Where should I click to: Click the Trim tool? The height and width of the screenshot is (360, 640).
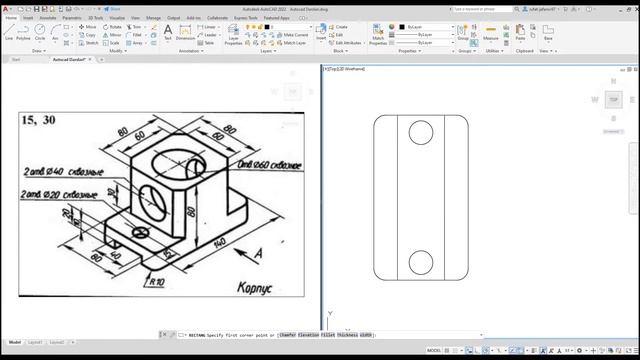[133, 27]
